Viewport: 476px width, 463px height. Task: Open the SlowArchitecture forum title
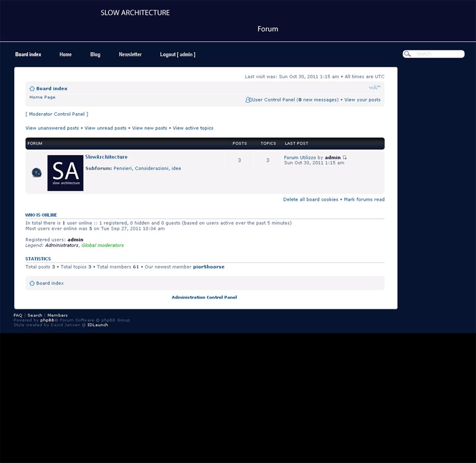tap(106, 157)
